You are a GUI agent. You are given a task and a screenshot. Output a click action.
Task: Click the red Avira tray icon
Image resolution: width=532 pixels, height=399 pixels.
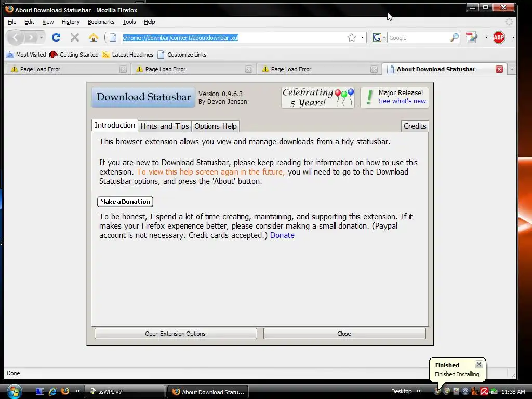pos(484,392)
